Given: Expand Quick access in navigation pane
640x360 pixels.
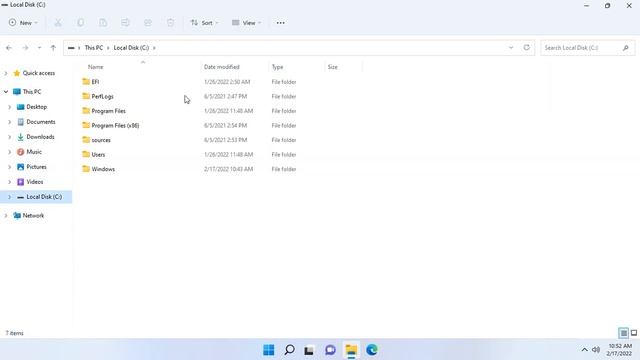Looking at the screenshot, I should (6, 73).
